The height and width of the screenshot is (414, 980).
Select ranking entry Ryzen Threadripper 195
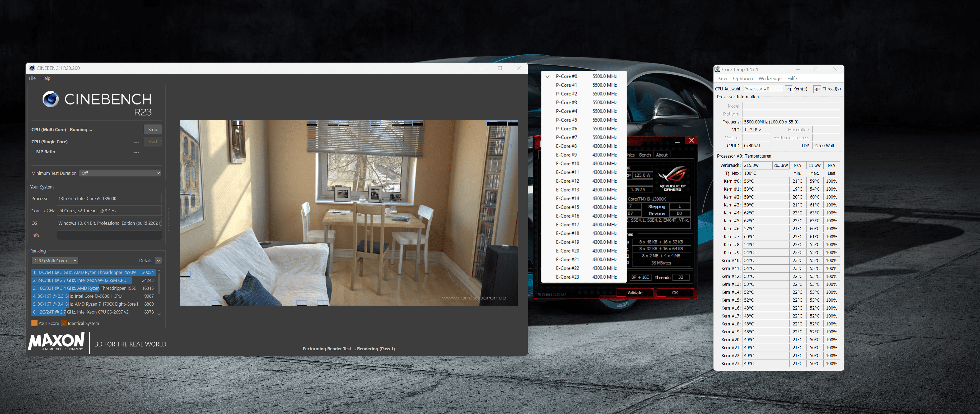pyautogui.click(x=93, y=288)
